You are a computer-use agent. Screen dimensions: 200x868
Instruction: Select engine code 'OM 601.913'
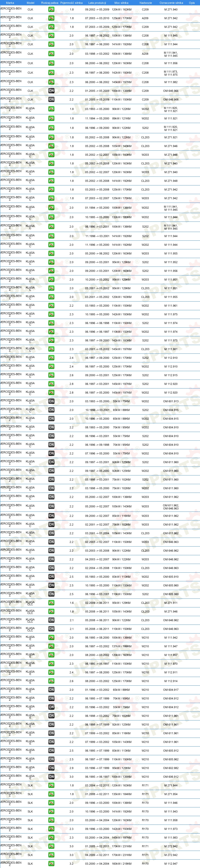point(171,401)
